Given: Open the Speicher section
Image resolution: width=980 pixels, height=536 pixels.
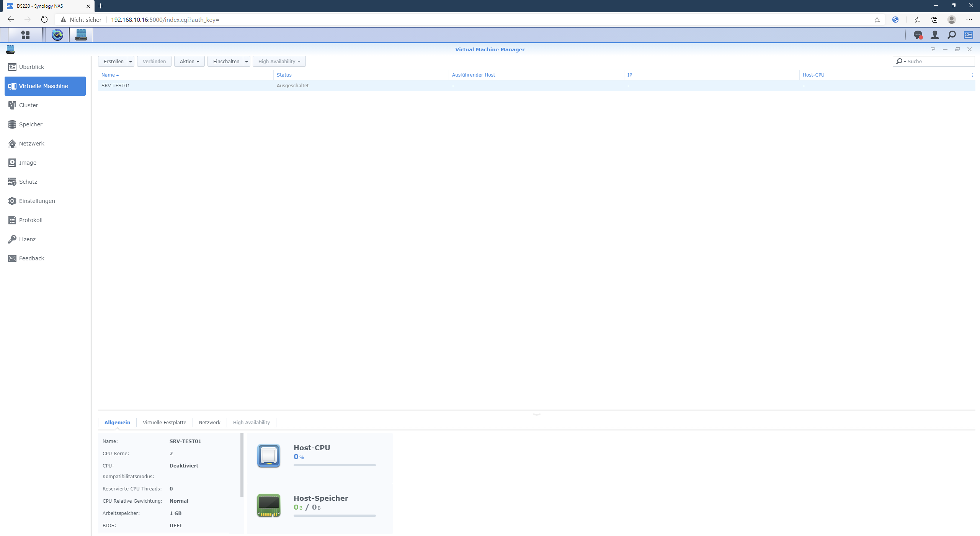Looking at the screenshot, I should (x=31, y=124).
